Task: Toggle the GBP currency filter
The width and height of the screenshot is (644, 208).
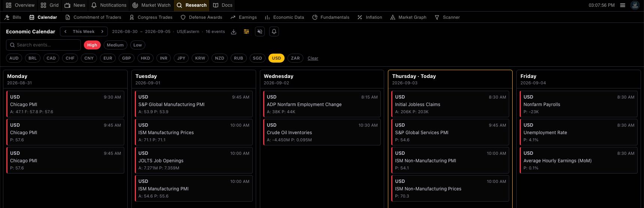Action: point(127,58)
